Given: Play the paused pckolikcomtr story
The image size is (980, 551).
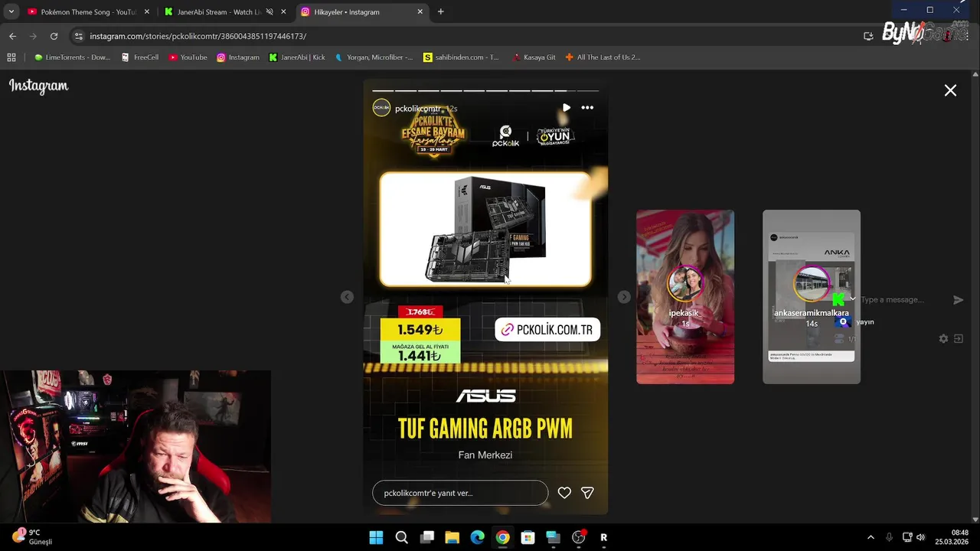Looking at the screenshot, I should [566, 108].
